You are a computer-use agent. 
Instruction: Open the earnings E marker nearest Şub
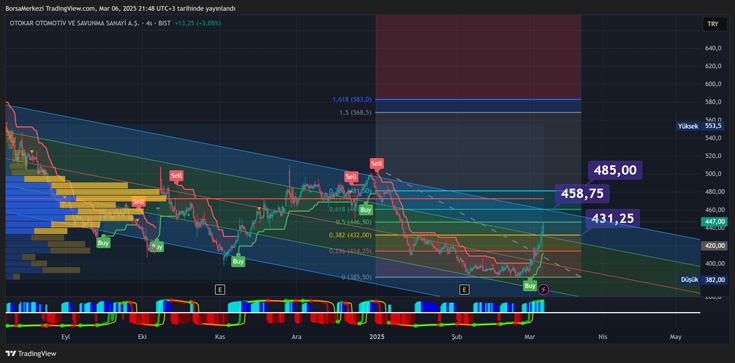point(464,289)
